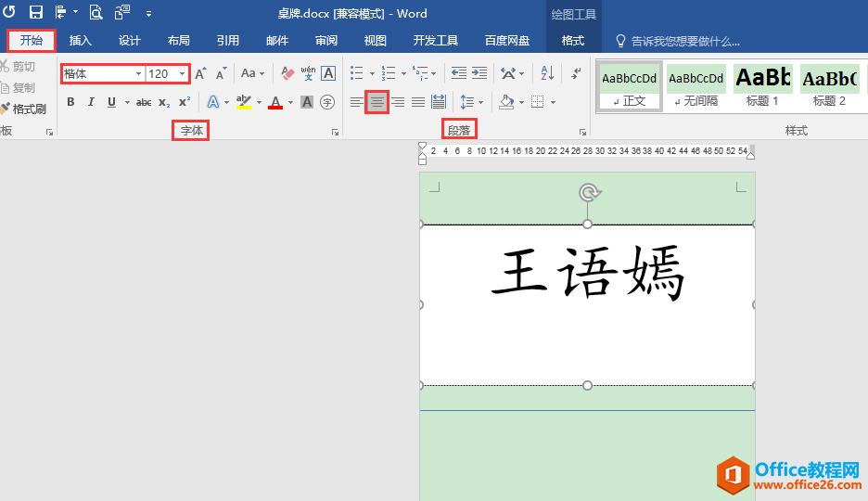Toggle Character Shading
This screenshot has height=501, width=868.
point(307,102)
